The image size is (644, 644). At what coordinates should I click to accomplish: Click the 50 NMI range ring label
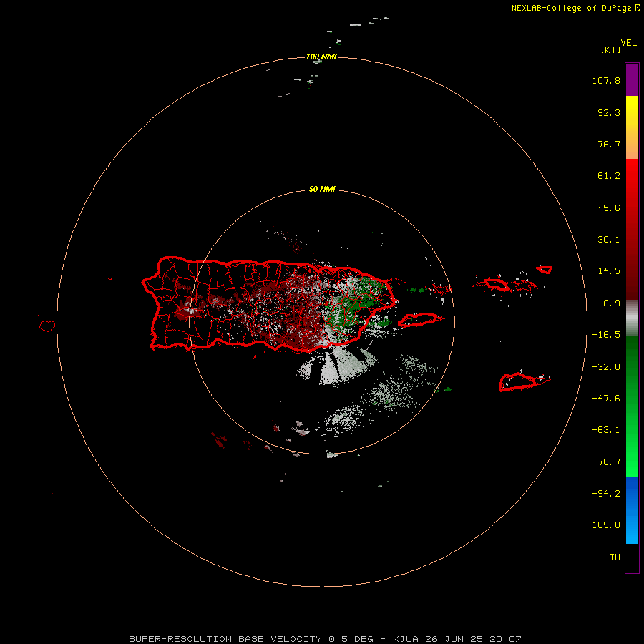click(322, 189)
